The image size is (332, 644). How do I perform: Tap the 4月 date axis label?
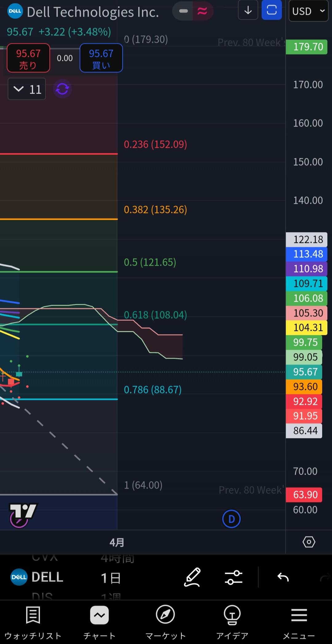pyautogui.click(x=117, y=542)
